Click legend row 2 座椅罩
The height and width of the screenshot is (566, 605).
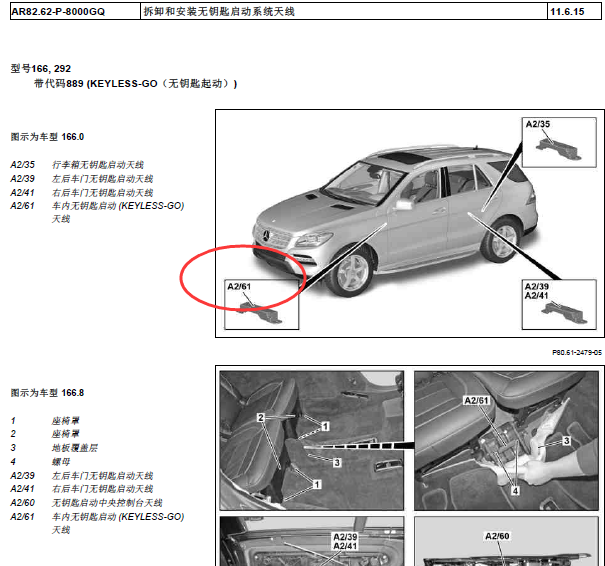pos(45,434)
